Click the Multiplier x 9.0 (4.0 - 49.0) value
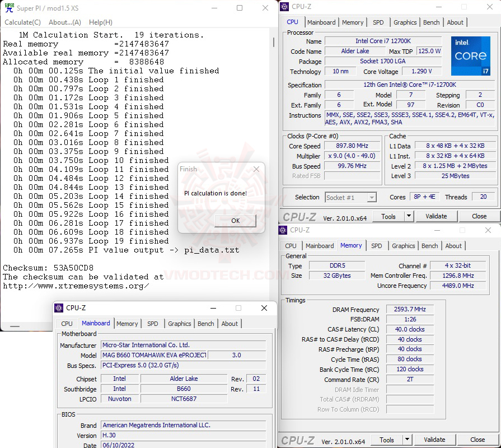The image size is (501, 448). point(352,156)
